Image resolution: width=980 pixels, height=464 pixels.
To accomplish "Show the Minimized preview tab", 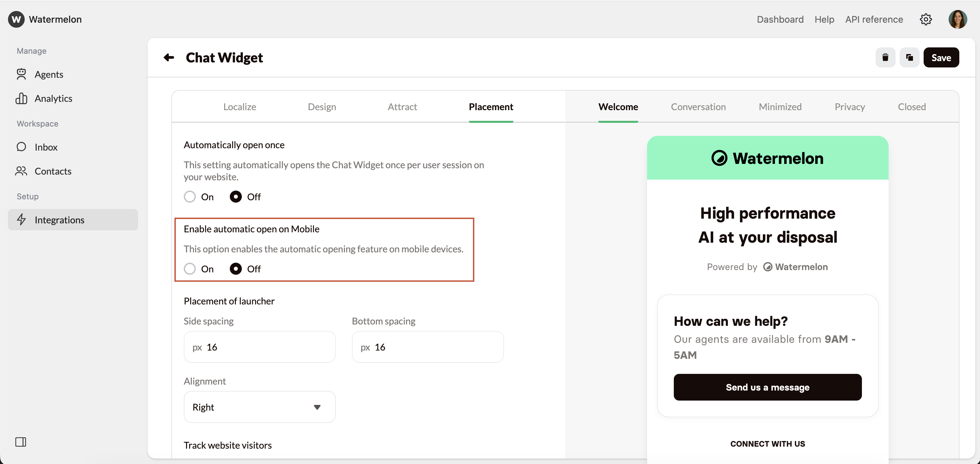I will tap(780, 107).
